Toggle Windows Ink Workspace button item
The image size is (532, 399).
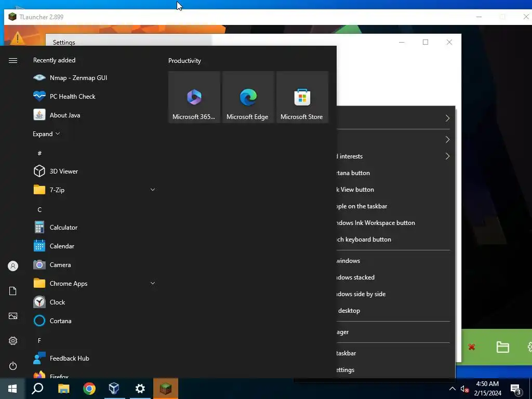pos(395,222)
